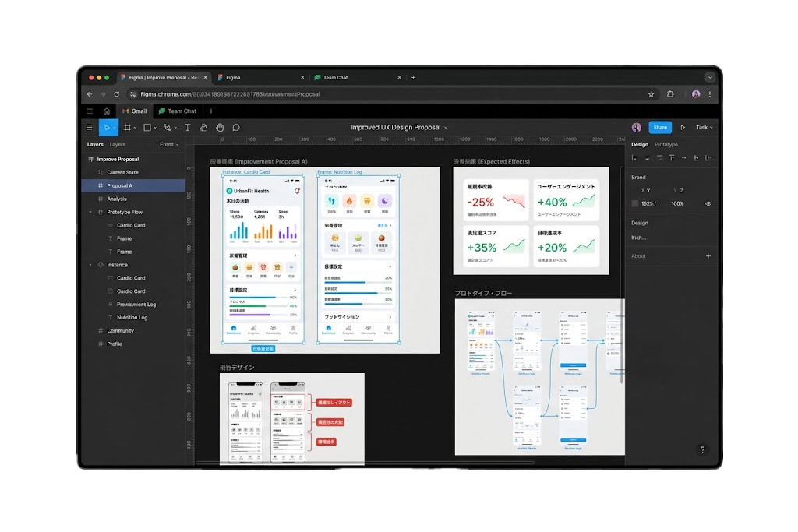Click the Align top icon

tap(672, 158)
